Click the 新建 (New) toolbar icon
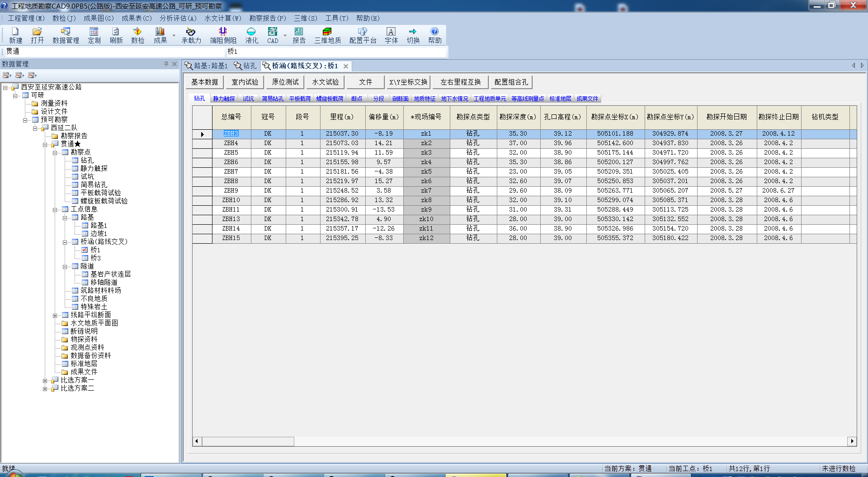Image resolution: width=868 pixels, height=477 pixels. point(15,35)
